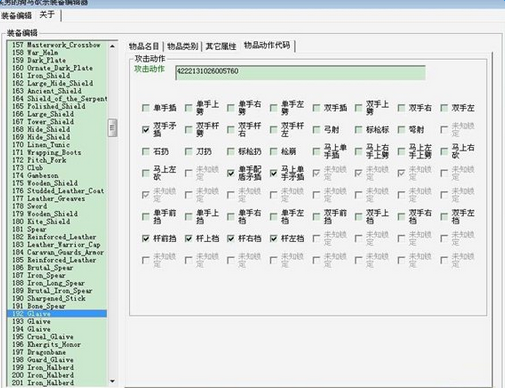505x388 pixels.
Task: Enable the 双手插 checkbox
Action: (316, 108)
